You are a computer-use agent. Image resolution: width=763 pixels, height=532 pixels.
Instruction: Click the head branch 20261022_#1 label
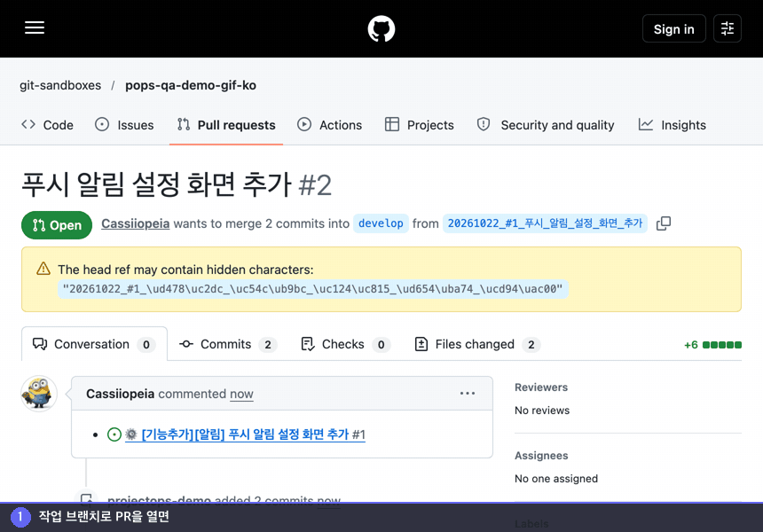[545, 223]
